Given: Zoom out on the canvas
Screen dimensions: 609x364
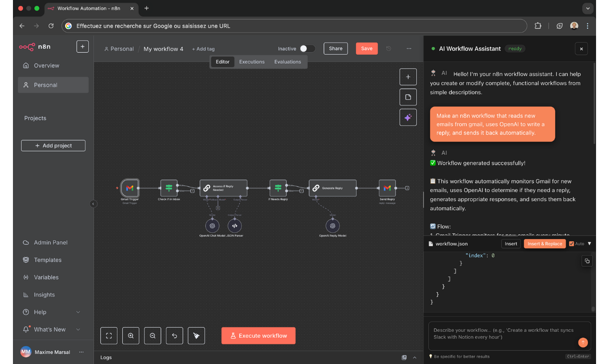Looking at the screenshot, I should [x=152, y=336].
